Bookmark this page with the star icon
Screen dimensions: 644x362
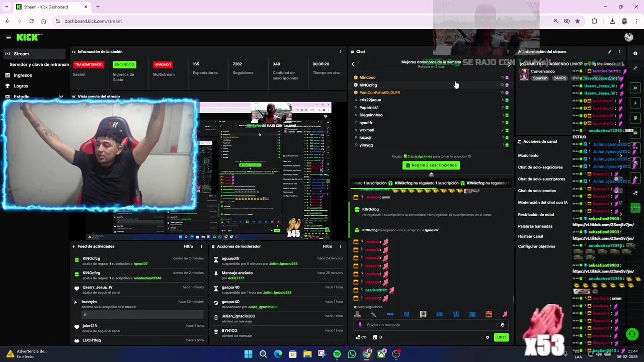[578, 21]
